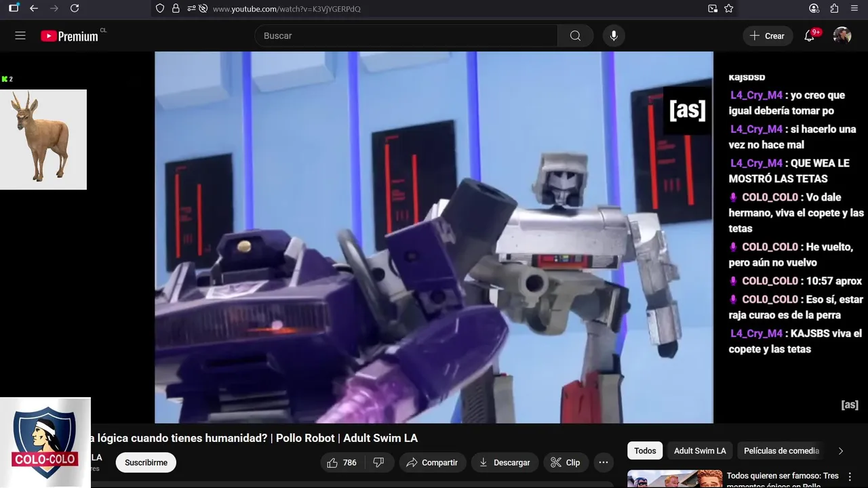Click the YouTube URL address text
This screenshot has width=868, height=488.
[x=287, y=9]
